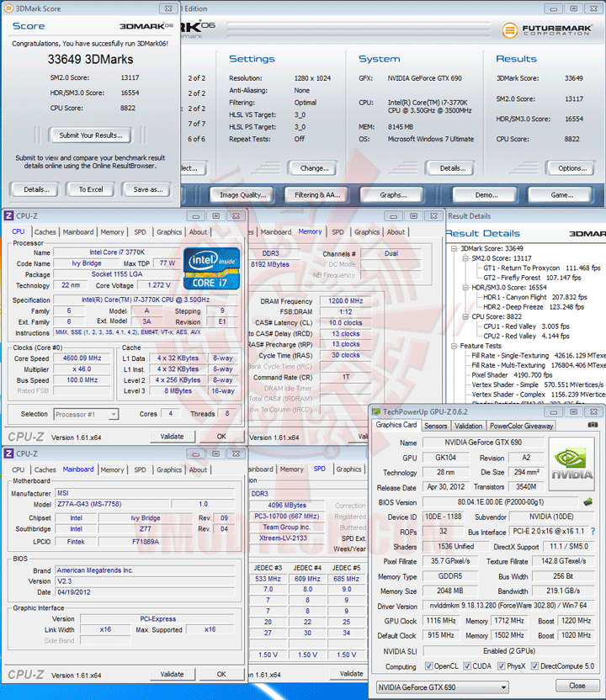Close the 3DMark Score dialog
The height and width of the screenshot is (700, 606).
[167, 8]
